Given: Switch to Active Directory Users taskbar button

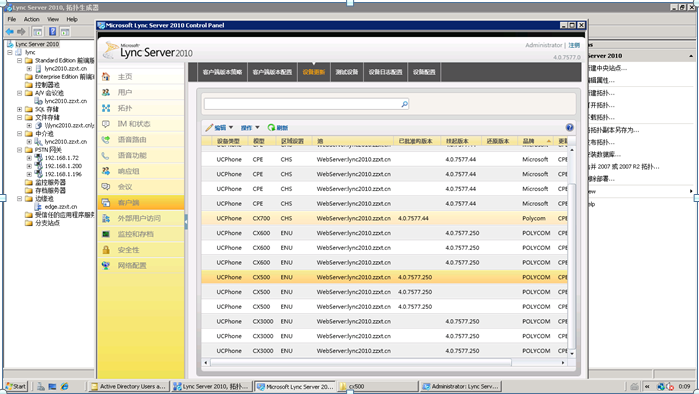Looking at the screenshot, I should (x=129, y=386).
